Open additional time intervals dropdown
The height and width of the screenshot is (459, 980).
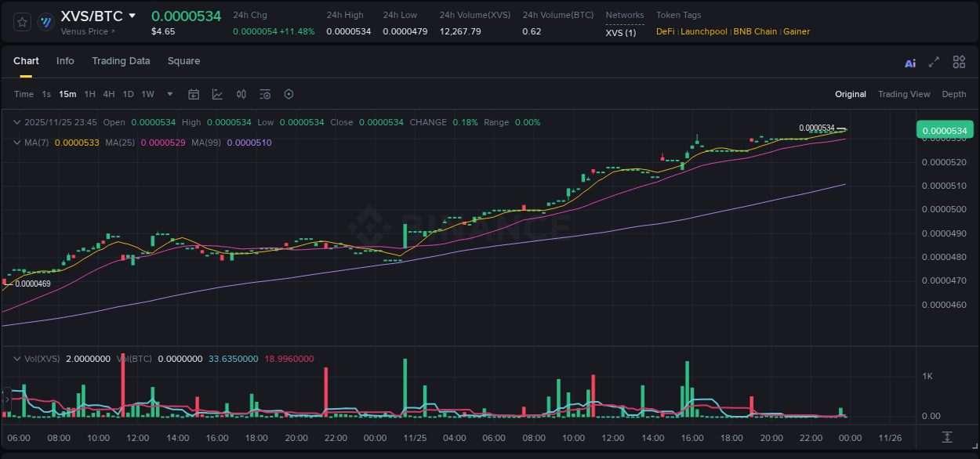click(x=169, y=94)
